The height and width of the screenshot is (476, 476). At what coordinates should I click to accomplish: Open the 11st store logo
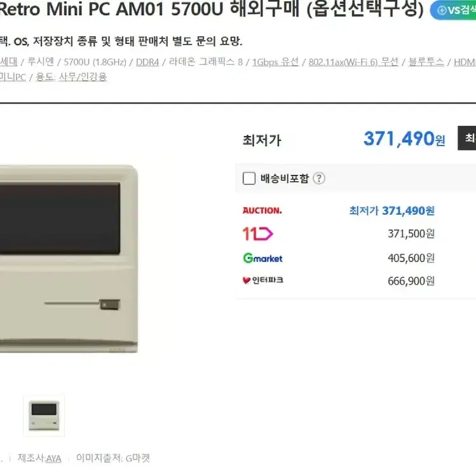click(258, 234)
